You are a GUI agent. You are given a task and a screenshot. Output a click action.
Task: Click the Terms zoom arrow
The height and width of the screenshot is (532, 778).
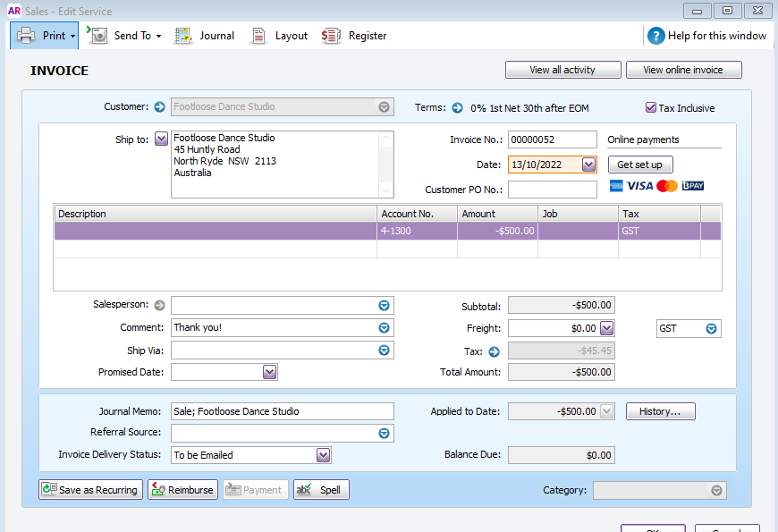click(x=457, y=107)
